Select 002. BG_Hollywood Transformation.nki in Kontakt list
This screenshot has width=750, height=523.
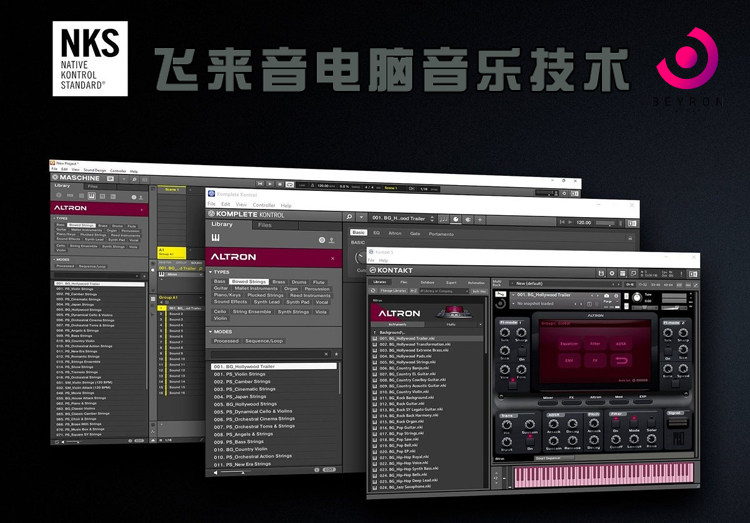(x=415, y=345)
